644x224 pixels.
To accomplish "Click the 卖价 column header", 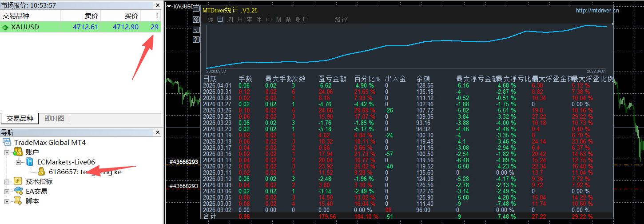I will (x=81, y=16).
